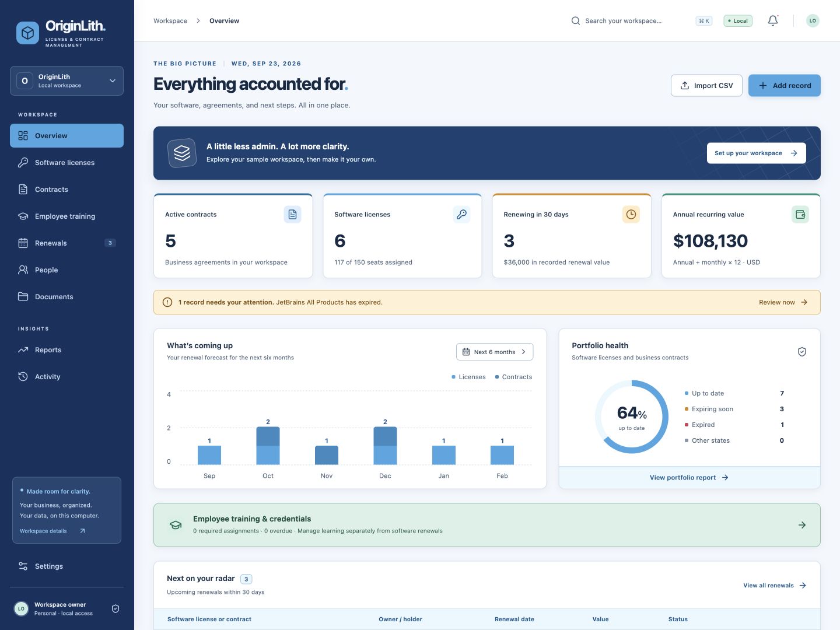Viewport: 840px width, 630px height.
Task: Click the search magnifier icon
Action: (576, 20)
